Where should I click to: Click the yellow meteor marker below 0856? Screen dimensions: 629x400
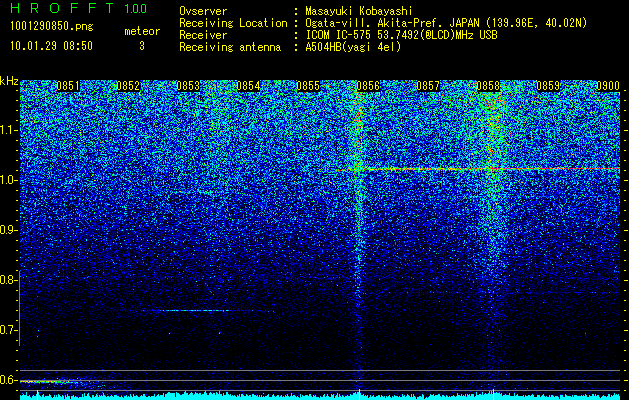359,394
